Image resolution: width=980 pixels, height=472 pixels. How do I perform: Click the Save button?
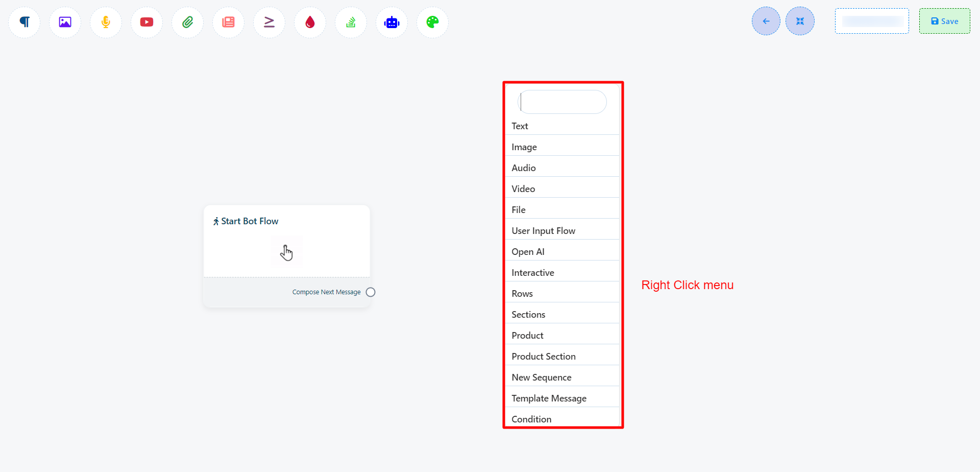click(944, 21)
